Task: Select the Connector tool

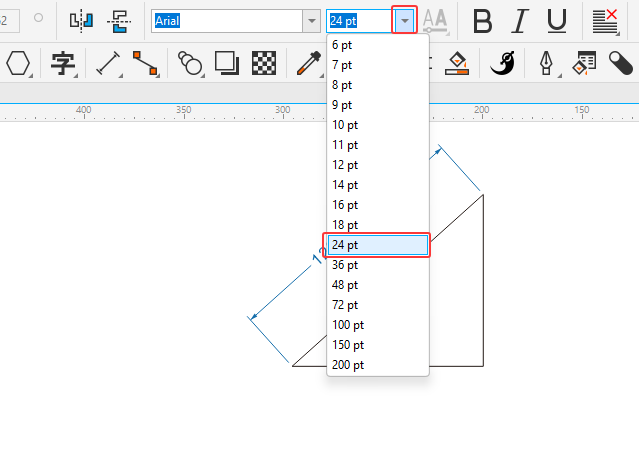Action: 145,63
